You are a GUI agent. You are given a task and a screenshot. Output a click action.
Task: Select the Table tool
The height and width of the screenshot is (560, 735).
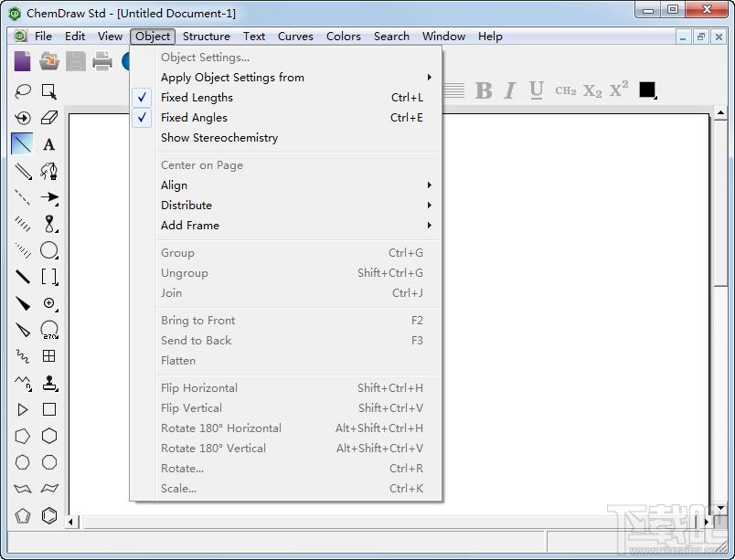coord(48,356)
